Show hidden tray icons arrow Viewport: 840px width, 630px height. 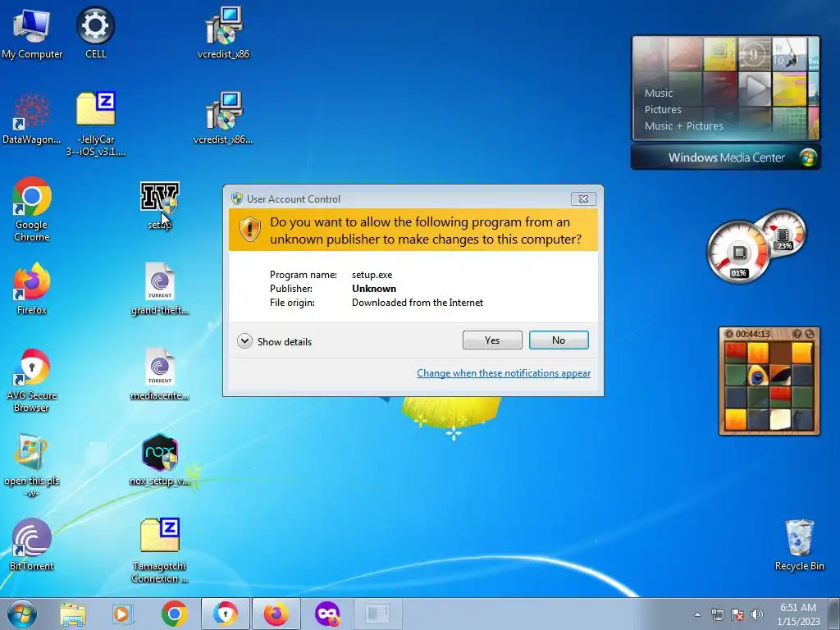697,614
